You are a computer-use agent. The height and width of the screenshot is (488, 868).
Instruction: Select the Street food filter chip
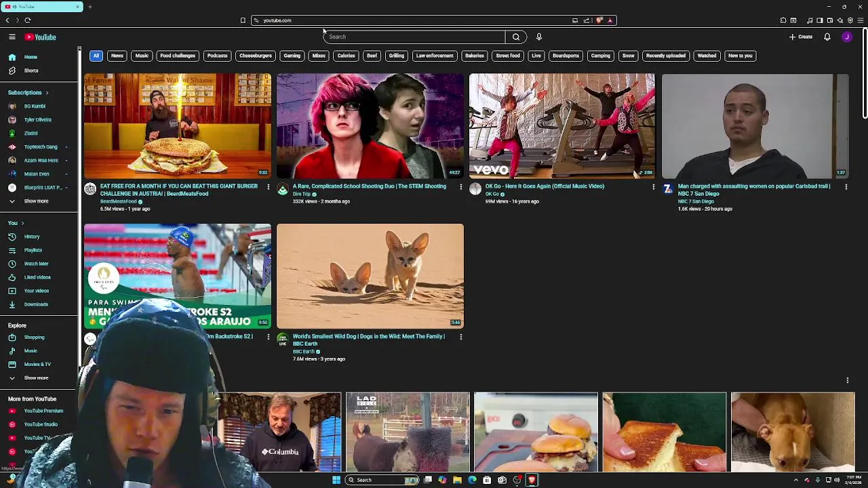click(508, 56)
